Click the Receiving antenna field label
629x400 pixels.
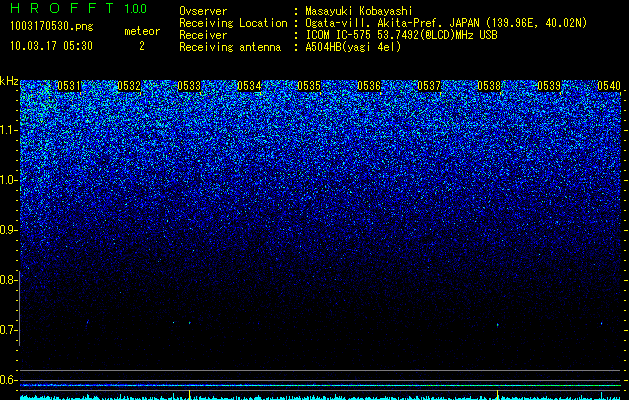(230, 47)
